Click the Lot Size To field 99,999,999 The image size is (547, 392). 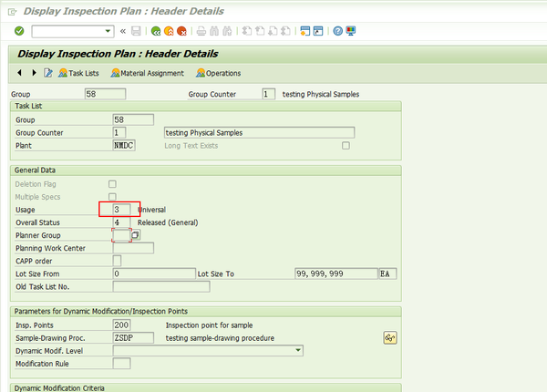coord(336,273)
